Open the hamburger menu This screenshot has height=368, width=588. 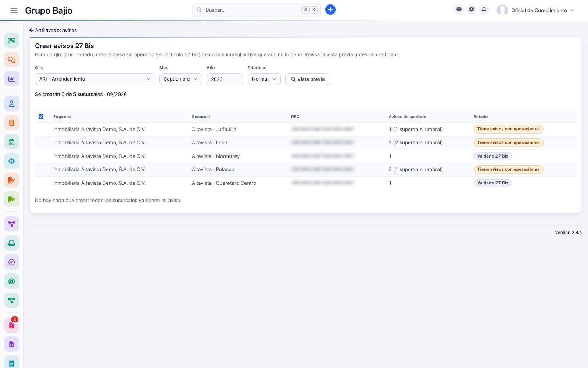[14, 10]
